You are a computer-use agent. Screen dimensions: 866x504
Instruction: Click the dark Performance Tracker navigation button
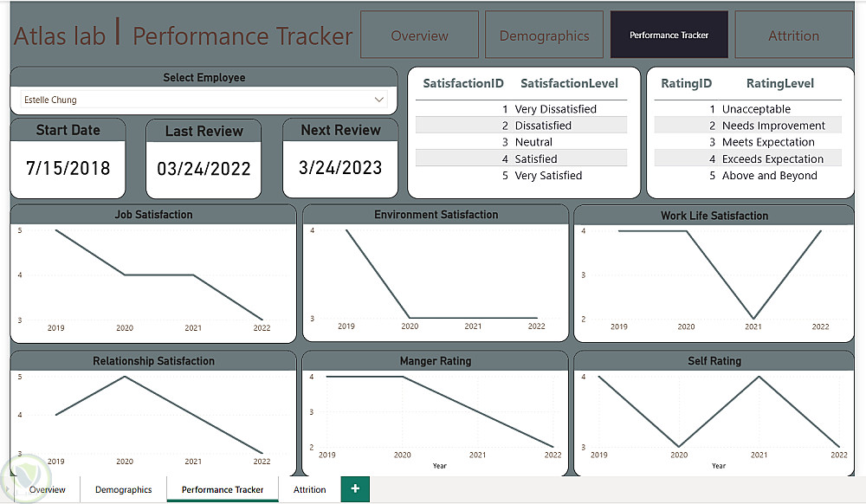click(x=669, y=35)
